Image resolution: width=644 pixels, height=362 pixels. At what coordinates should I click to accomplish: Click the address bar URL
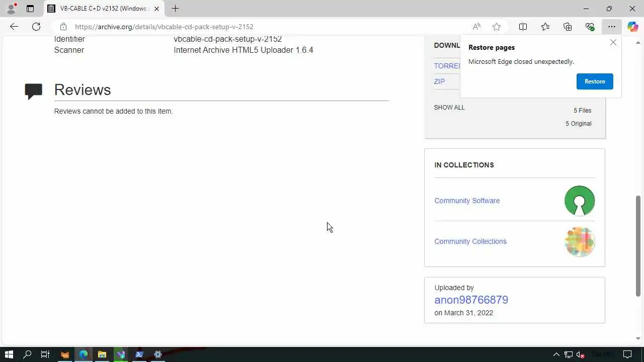click(164, 27)
